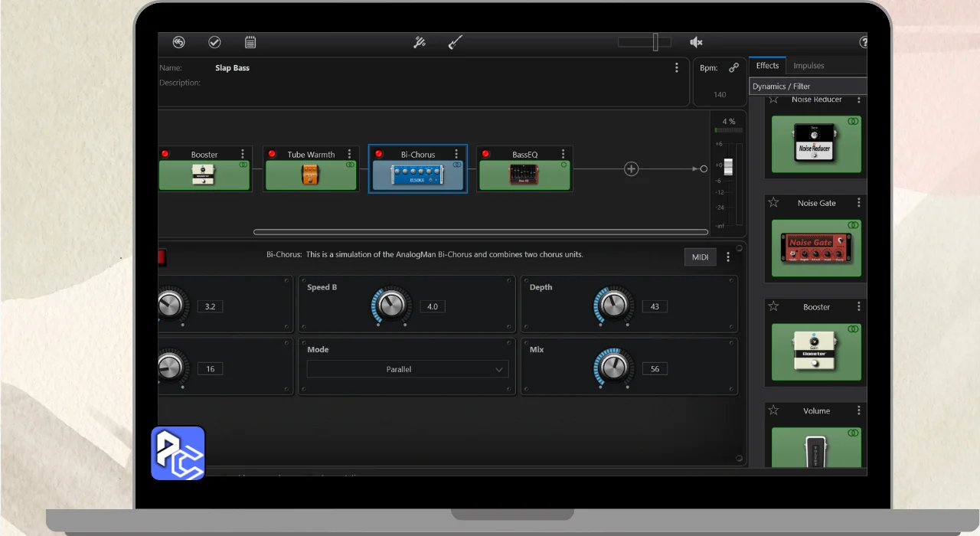
Task: Toggle the Tube Warmth red power LED
Action: click(x=272, y=154)
